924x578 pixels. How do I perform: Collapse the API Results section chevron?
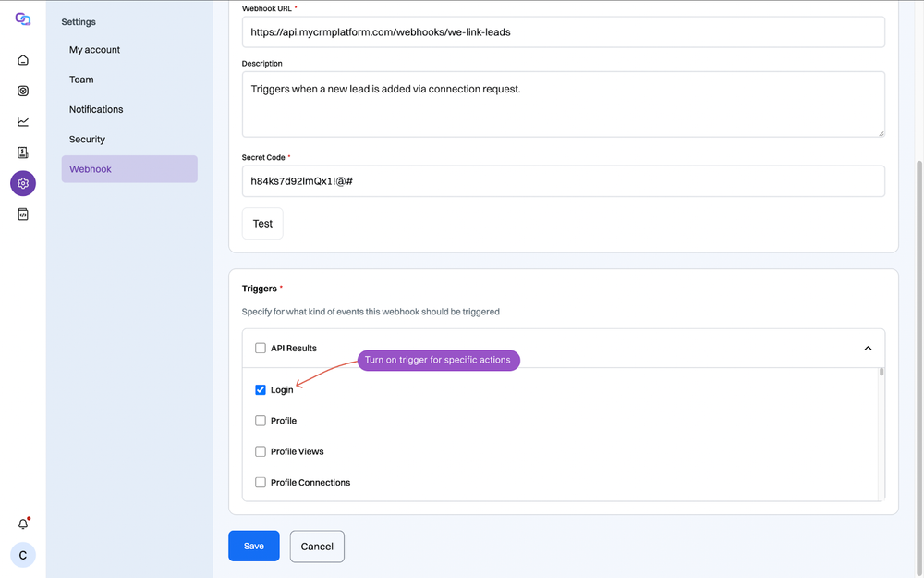pyautogui.click(x=868, y=348)
